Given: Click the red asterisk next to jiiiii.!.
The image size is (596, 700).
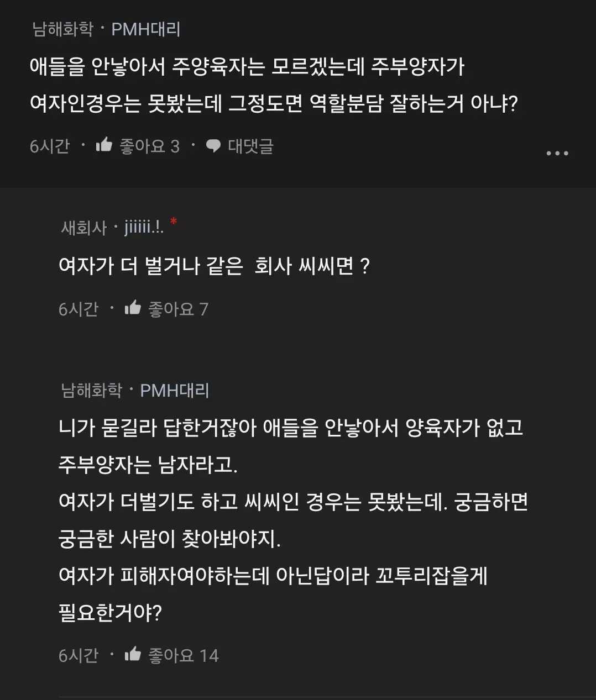Looking at the screenshot, I should [x=174, y=222].
